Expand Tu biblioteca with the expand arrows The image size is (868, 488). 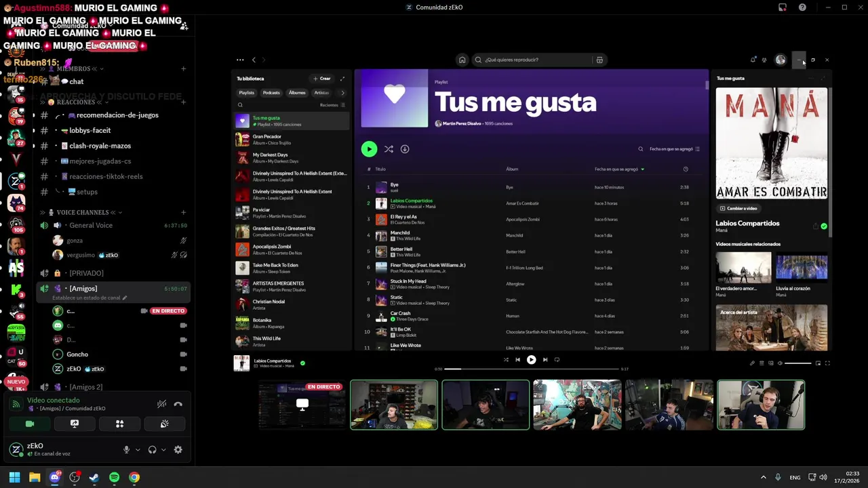pos(342,79)
